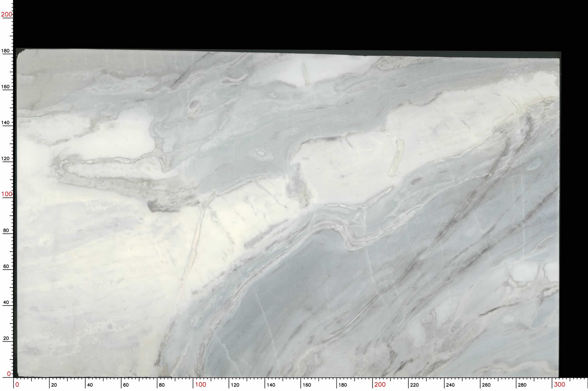Click the red 200 on the vertical ruler
This screenshot has width=588, height=391.
(7, 14)
